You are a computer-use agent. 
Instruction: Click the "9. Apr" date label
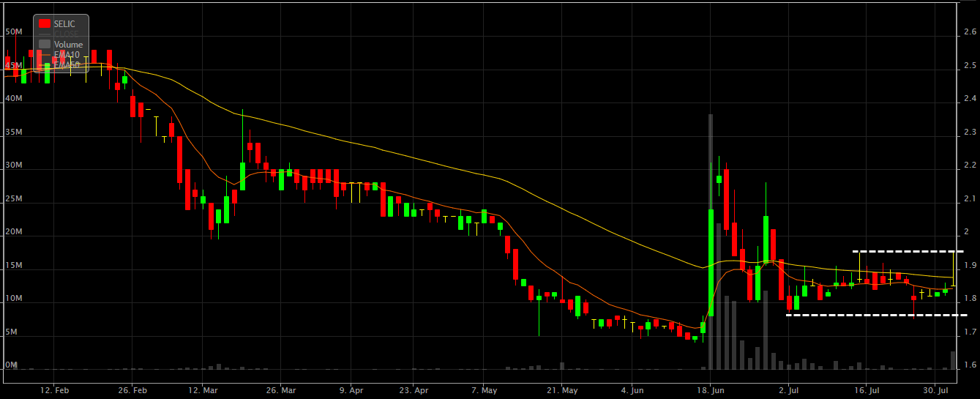point(351,390)
